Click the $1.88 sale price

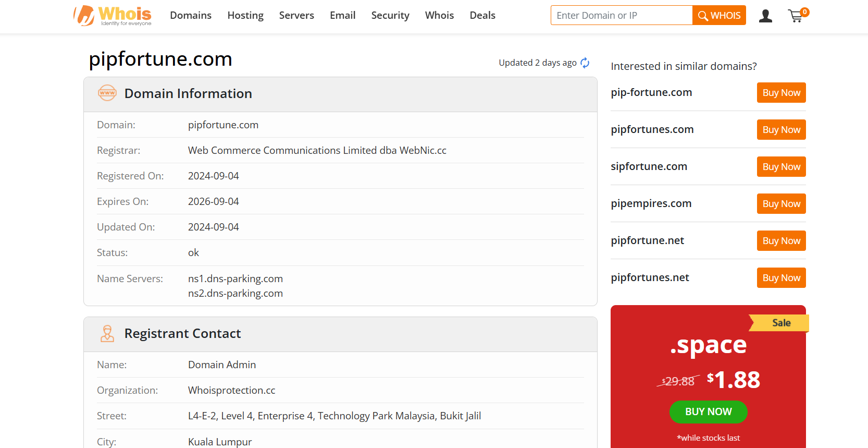[734, 380]
